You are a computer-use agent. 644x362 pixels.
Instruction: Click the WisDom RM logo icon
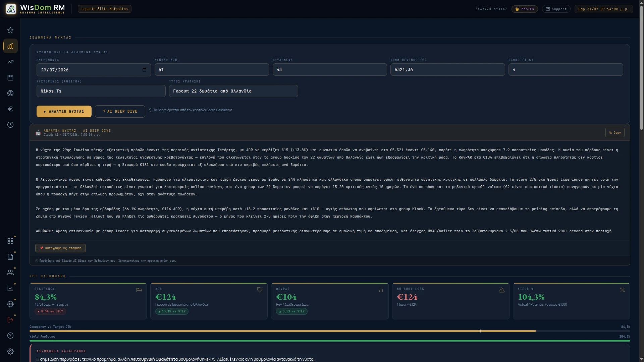coord(11,9)
